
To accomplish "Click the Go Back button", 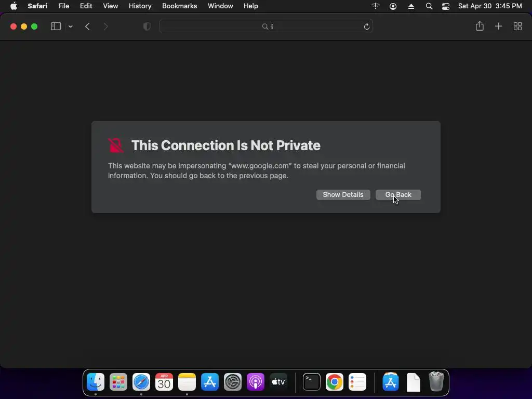I will click(398, 195).
